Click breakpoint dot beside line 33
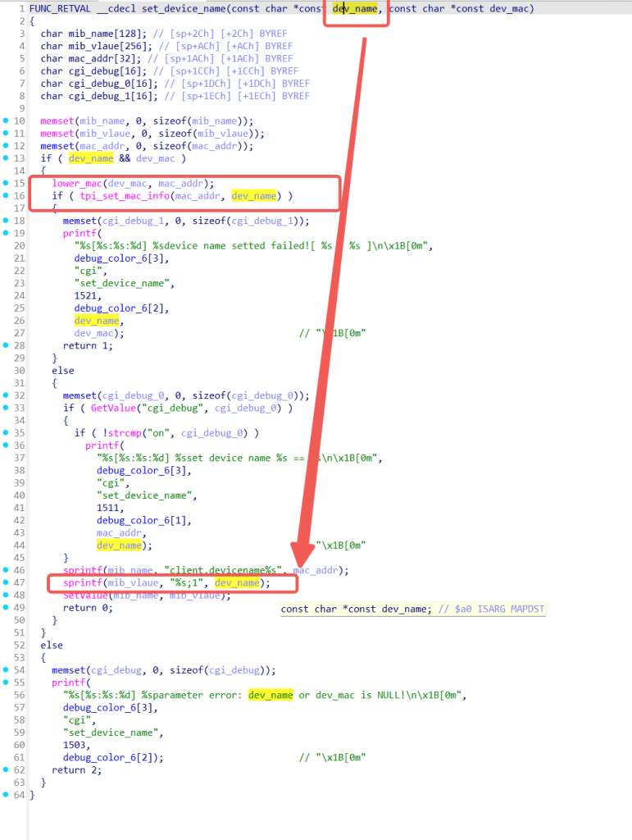The height and width of the screenshot is (840, 632). click(6, 408)
